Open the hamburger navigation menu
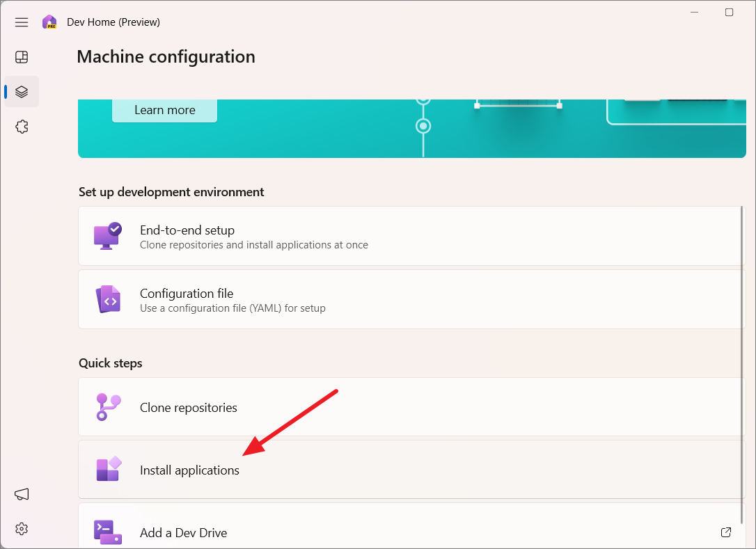 pos(22,22)
